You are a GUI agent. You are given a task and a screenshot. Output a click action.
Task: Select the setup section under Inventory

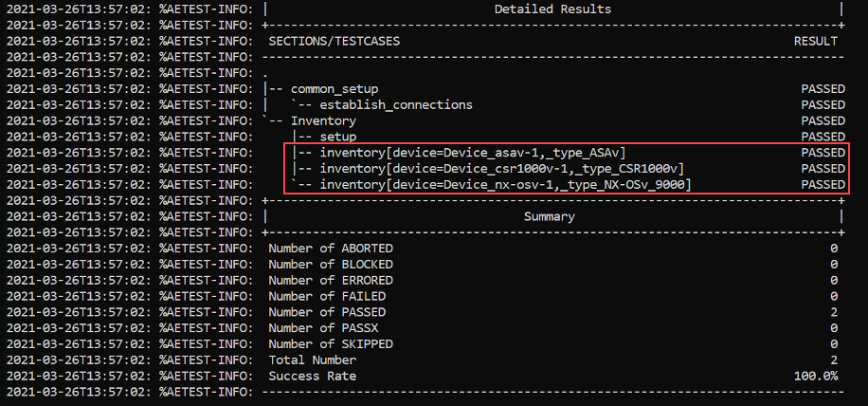coord(337,137)
